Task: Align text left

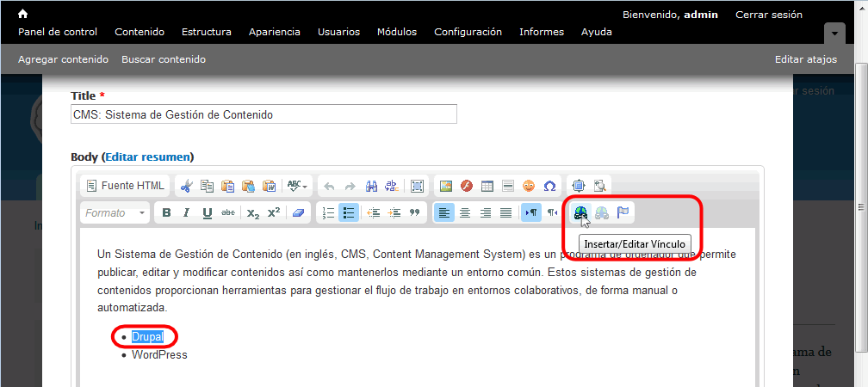Action: click(x=444, y=213)
